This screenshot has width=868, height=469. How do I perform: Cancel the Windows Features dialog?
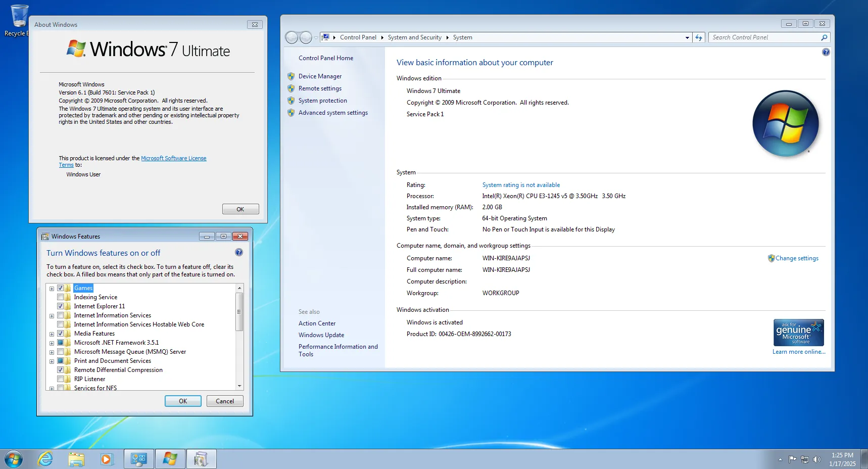[225, 401]
